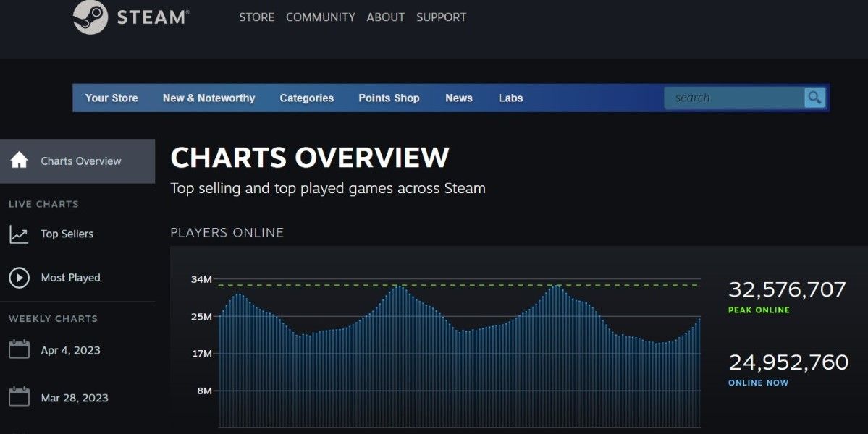Click the 34M axis label
This screenshot has height=434, width=868.
(201, 279)
